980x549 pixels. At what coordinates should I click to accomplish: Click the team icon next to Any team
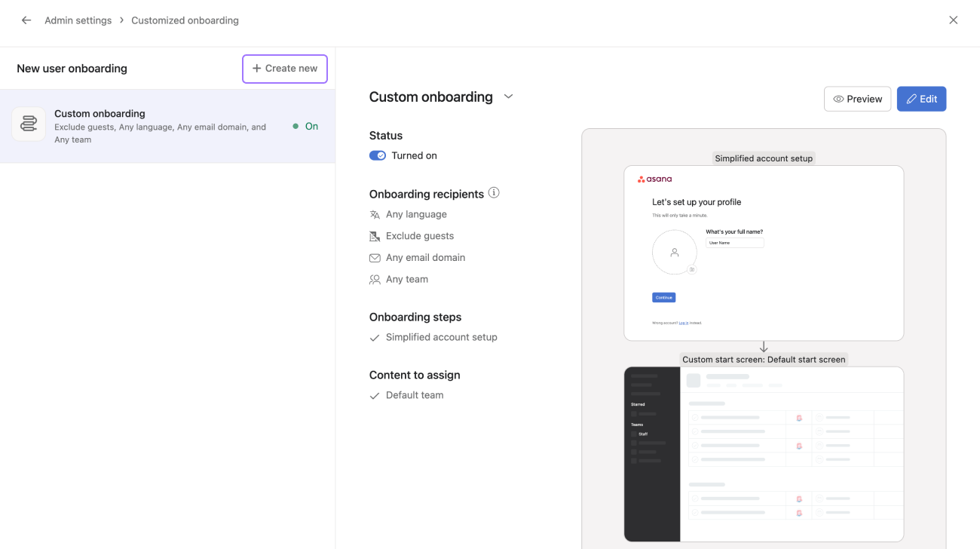pos(375,279)
